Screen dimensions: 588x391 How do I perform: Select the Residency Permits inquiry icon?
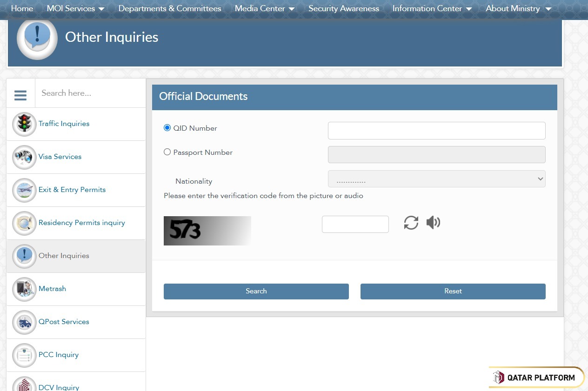[24, 223]
